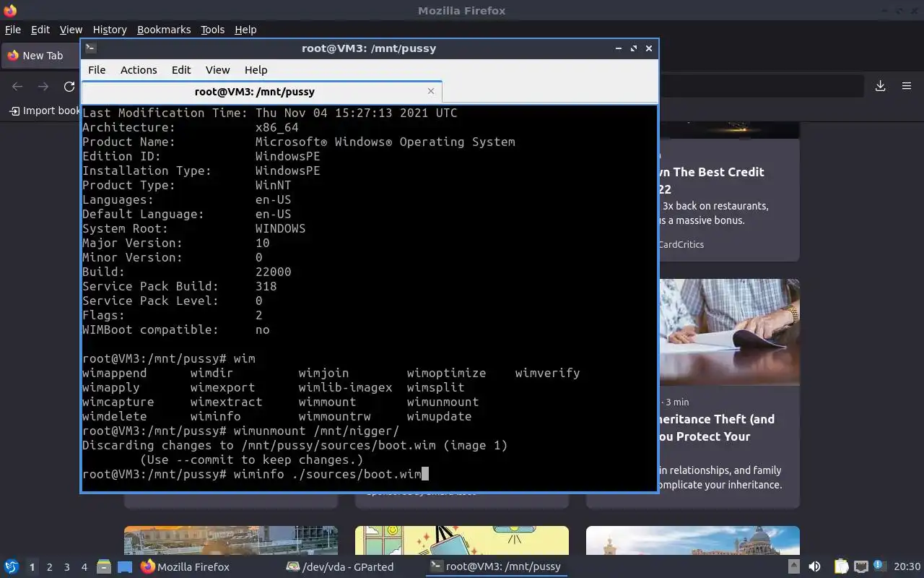This screenshot has height=578, width=924.
Task: Click the 20:30 clock in the taskbar
Action: [x=907, y=566]
